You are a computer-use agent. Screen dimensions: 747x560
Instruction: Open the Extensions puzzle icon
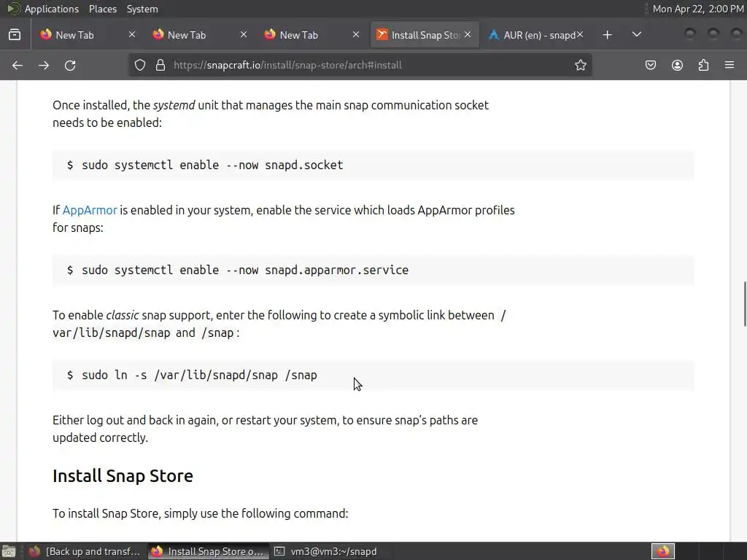click(703, 65)
